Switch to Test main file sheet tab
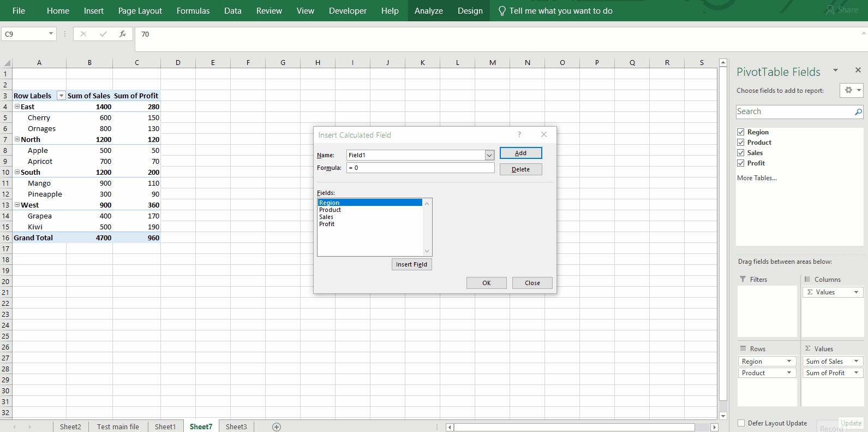The image size is (868, 432). tap(118, 427)
